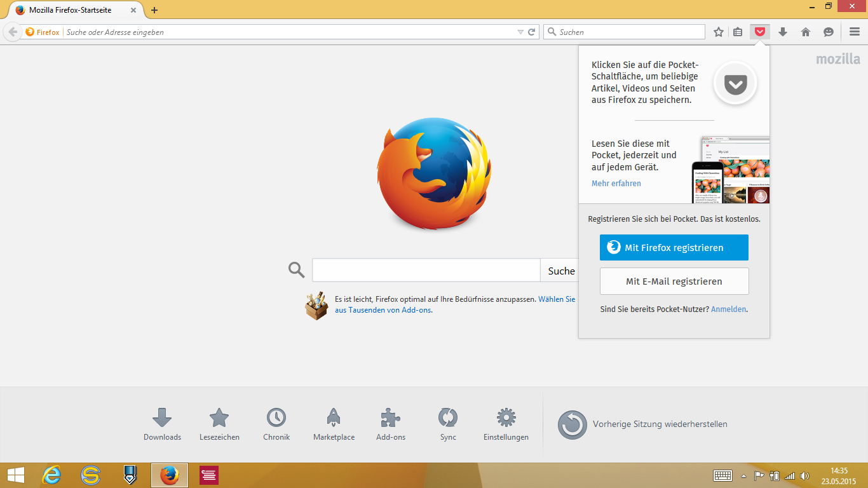The height and width of the screenshot is (488, 868).
Task: Click the add-ons toolbox image
Action: coord(316,306)
